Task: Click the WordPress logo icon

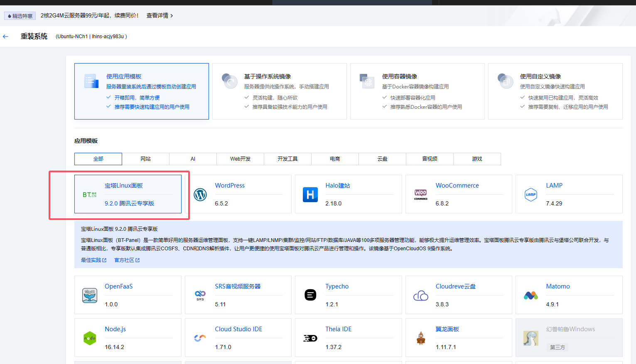Action: click(200, 194)
